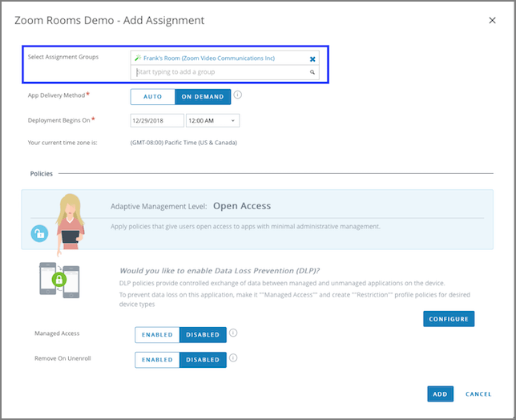Image resolution: width=516 pixels, height=420 pixels.
Task: Open the 12:00 AM time dropdown
Action: coord(212,120)
